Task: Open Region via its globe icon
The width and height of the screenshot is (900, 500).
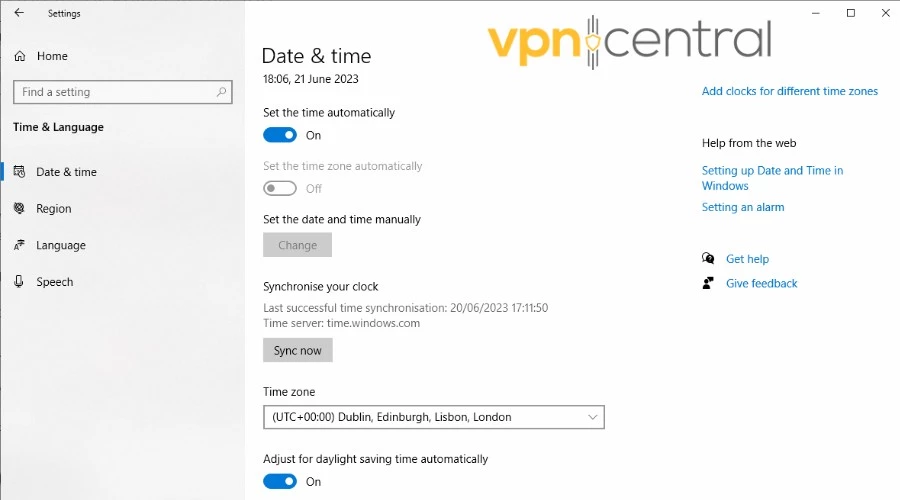Action: click(19, 208)
